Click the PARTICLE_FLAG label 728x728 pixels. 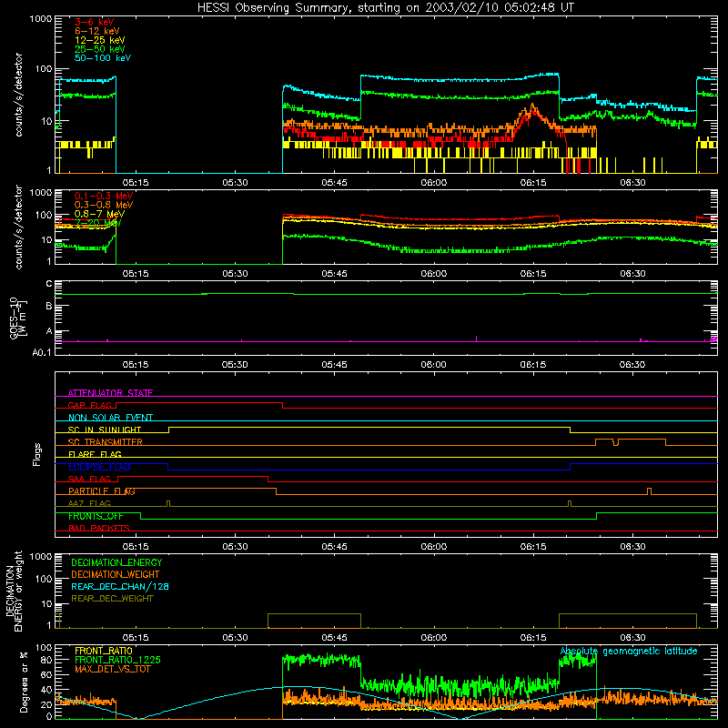pos(102,491)
